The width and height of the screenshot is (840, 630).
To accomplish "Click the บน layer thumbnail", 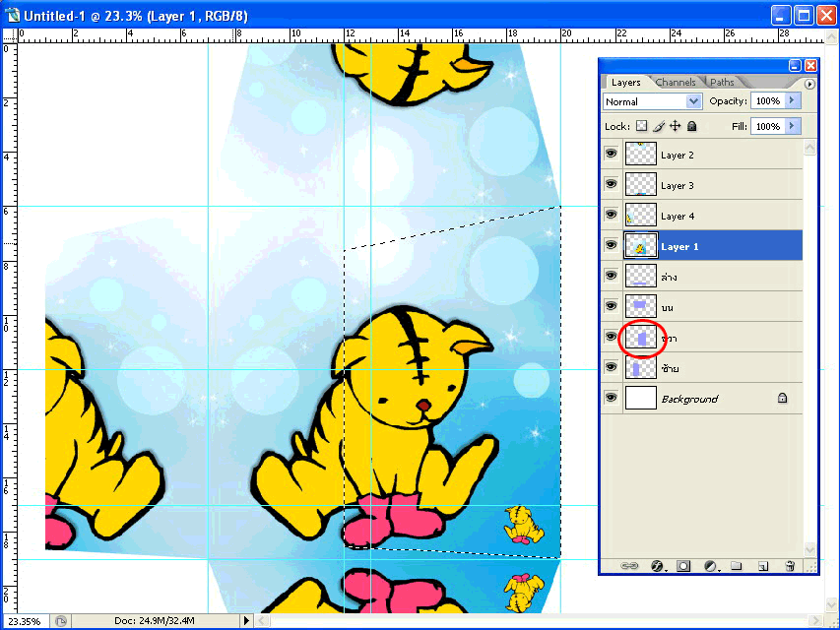I will pos(641,306).
